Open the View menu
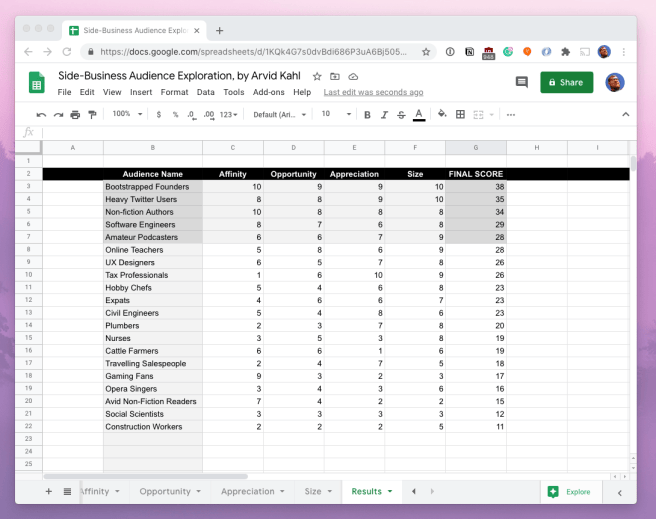This screenshot has width=656, height=519. click(x=112, y=92)
